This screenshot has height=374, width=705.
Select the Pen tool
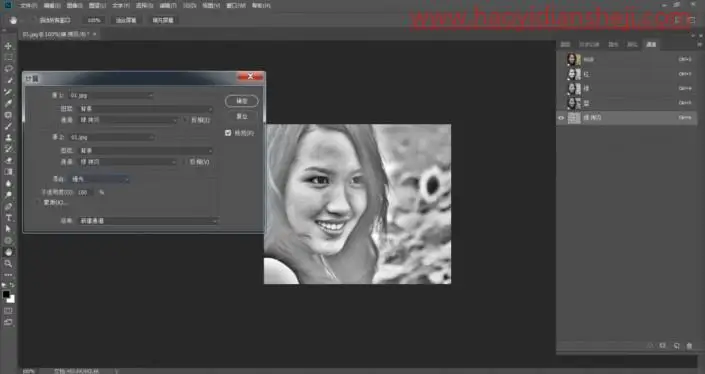pos(8,206)
